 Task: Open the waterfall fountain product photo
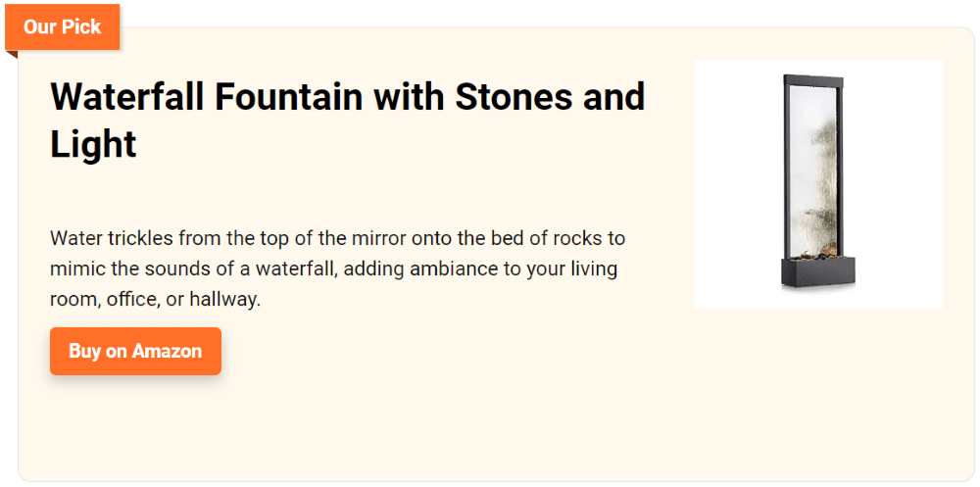coord(817,184)
